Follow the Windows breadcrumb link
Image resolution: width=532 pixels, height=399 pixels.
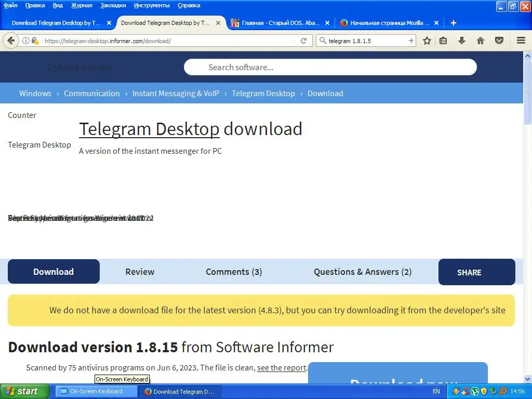pos(35,94)
